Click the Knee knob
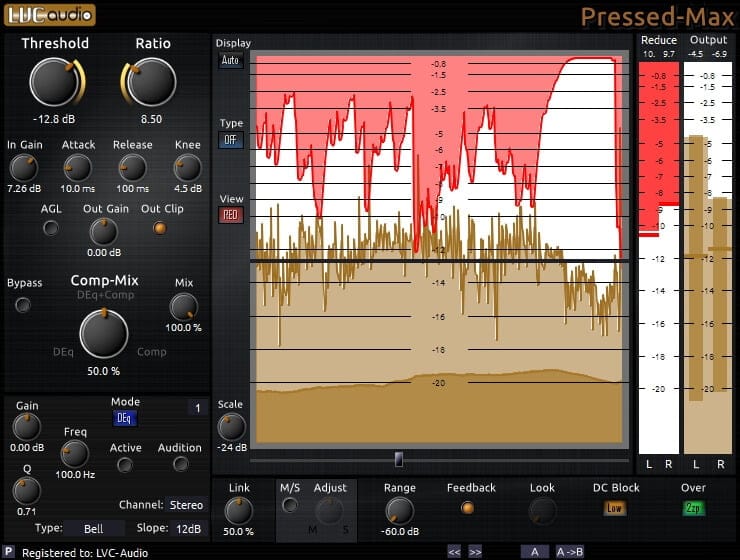This screenshot has height=560, width=740. tap(187, 168)
